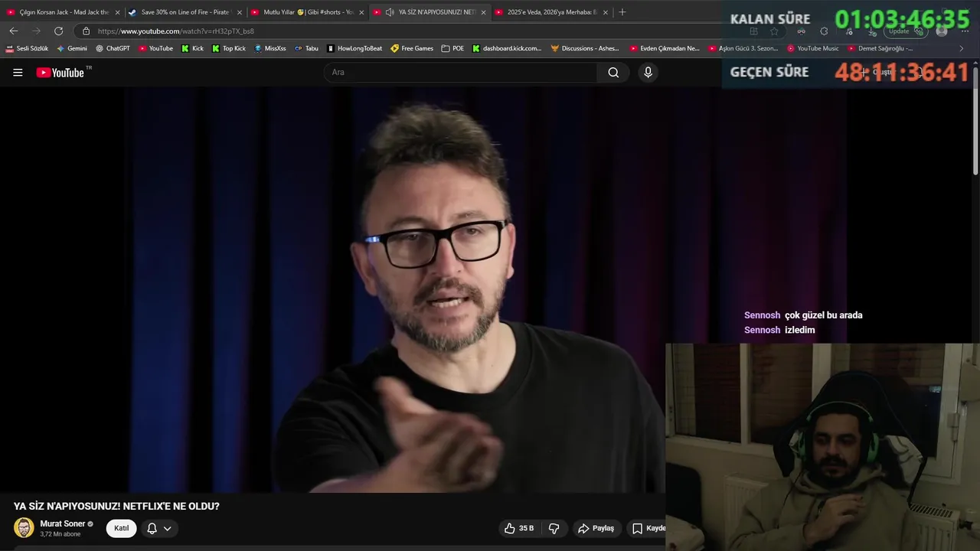The image size is (980, 551).
Task: Open the Tabu bookmark
Action: tap(306, 48)
